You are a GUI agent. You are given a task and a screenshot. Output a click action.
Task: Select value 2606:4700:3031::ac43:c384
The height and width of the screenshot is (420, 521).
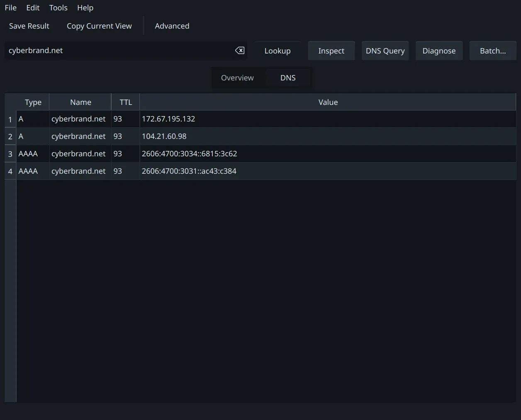coord(328,171)
